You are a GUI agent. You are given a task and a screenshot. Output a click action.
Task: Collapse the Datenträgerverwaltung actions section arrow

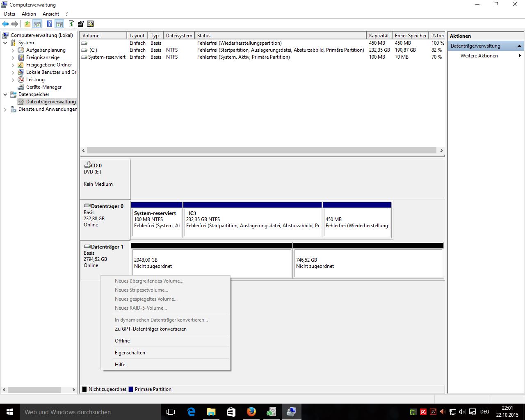point(519,46)
